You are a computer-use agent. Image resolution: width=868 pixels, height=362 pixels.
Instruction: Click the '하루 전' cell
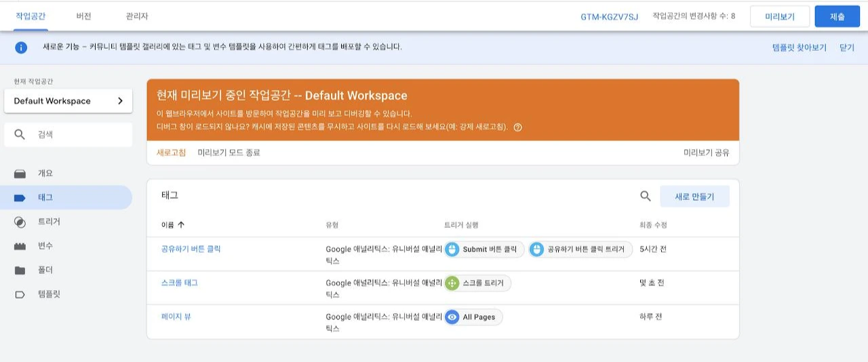pos(650,317)
